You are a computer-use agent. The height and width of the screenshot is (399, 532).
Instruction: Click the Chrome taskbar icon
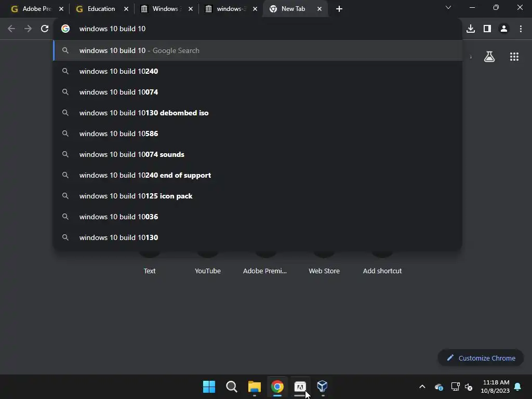[x=277, y=387]
